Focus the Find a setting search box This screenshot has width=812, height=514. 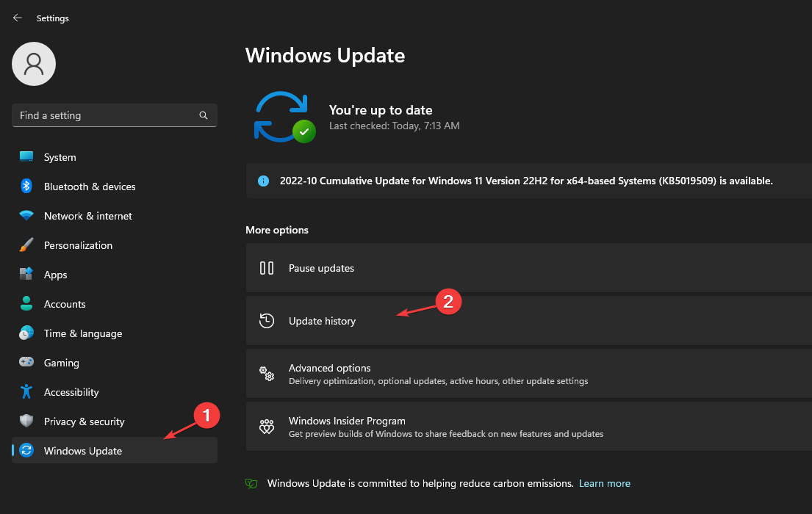click(115, 115)
